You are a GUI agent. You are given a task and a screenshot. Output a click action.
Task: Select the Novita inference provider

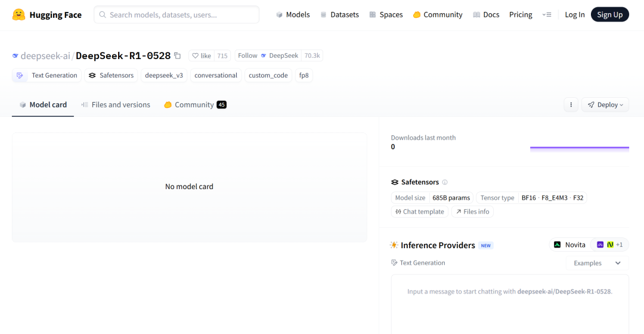pos(569,245)
